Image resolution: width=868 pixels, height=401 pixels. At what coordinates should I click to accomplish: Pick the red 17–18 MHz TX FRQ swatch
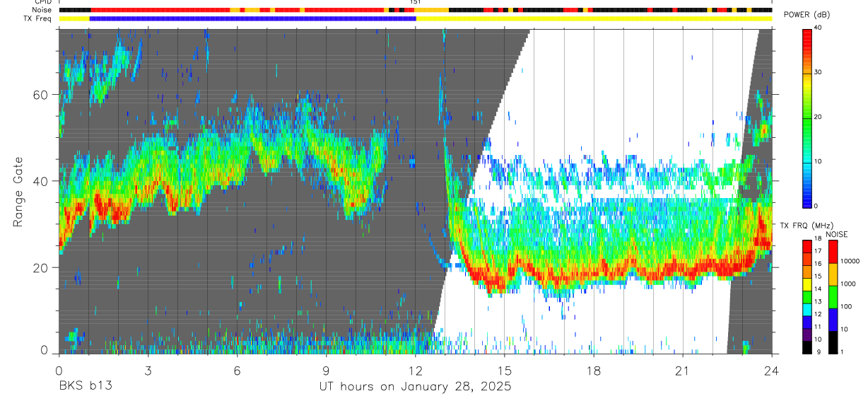point(807,246)
